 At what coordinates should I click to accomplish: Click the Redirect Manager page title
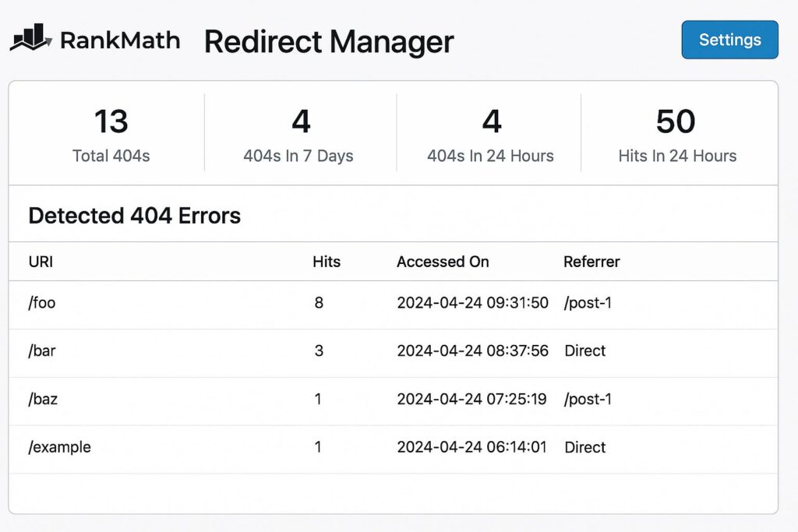[x=328, y=41]
